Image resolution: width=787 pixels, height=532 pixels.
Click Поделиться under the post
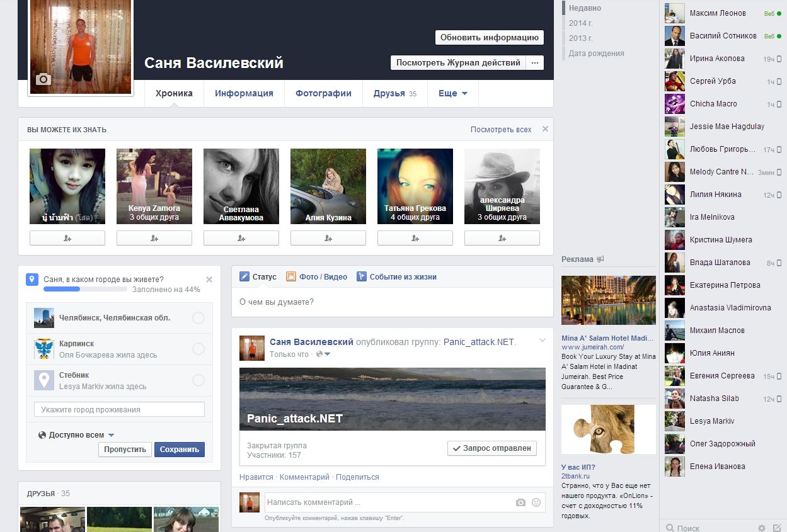click(x=357, y=477)
